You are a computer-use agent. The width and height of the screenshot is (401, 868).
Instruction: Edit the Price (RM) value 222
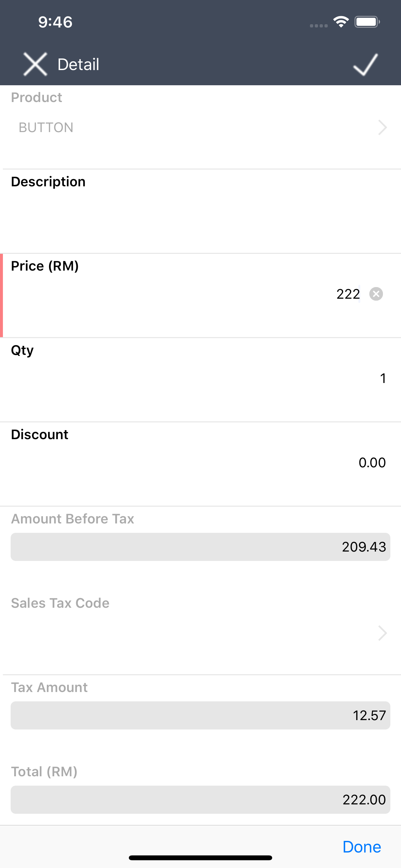pyautogui.click(x=348, y=294)
